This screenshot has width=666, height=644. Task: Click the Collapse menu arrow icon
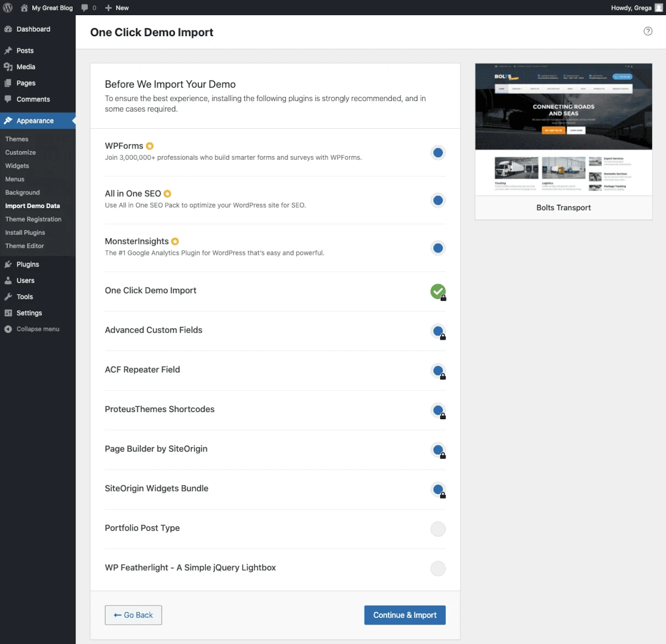point(8,329)
